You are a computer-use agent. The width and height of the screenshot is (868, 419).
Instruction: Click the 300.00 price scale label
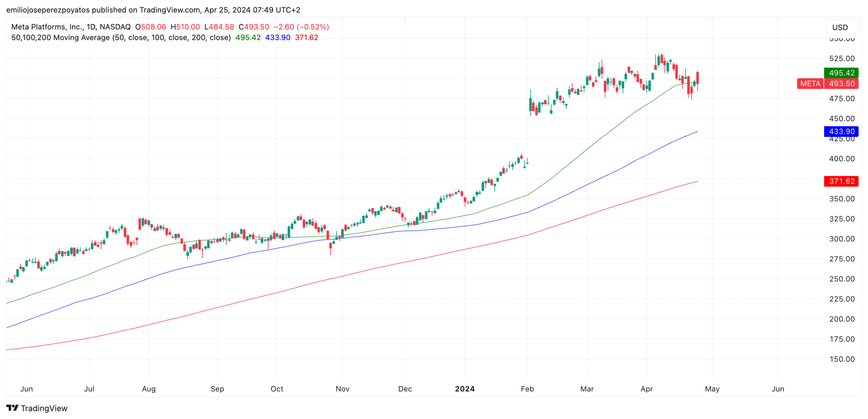(x=842, y=238)
